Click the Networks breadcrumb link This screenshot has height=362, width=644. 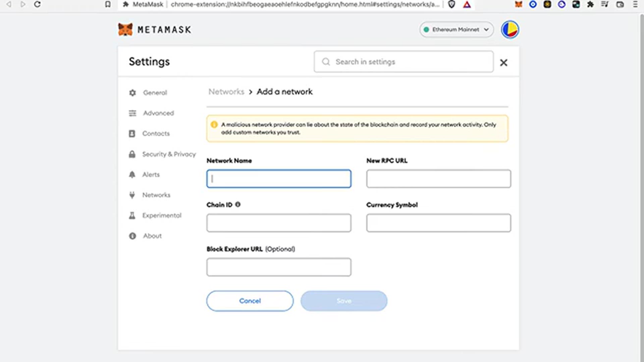[226, 92]
